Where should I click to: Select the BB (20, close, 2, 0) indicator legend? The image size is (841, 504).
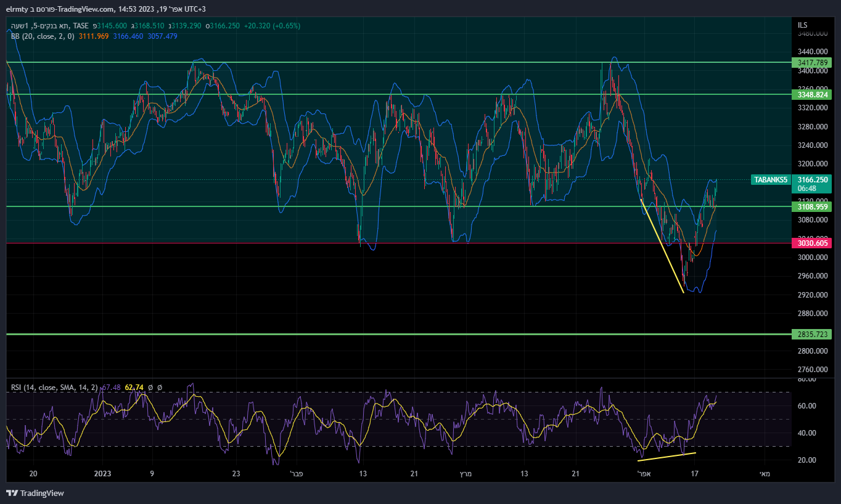pos(43,36)
